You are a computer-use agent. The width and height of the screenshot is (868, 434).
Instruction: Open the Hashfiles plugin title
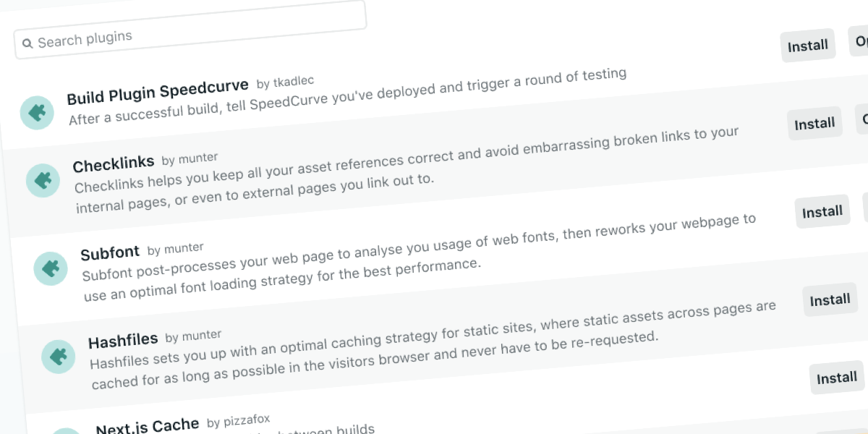123,341
